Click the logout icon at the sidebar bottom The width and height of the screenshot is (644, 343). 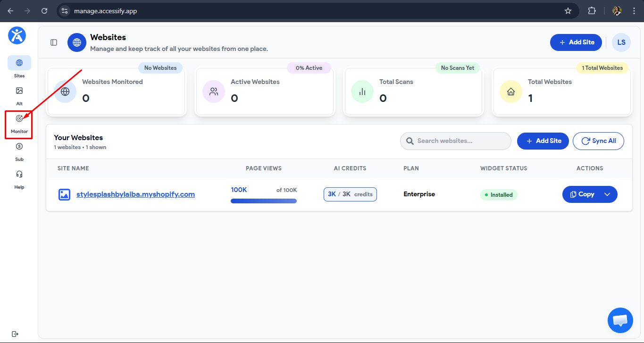point(15,334)
